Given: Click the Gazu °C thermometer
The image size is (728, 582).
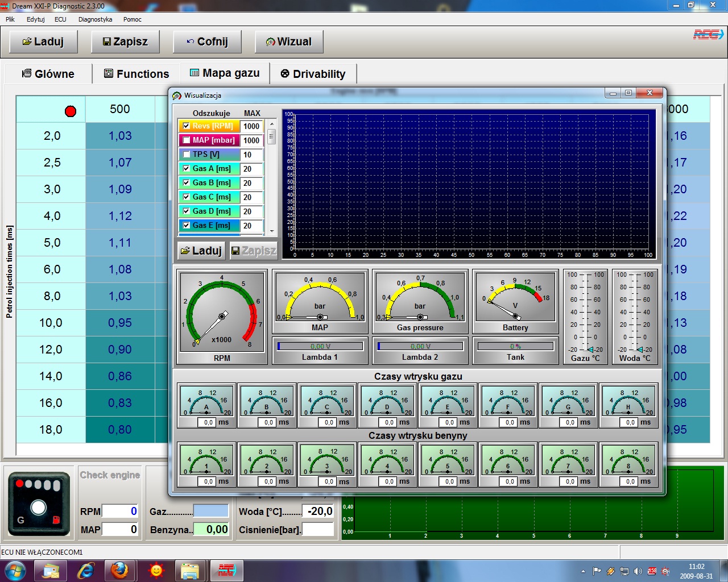Looking at the screenshot, I should point(585,317).
